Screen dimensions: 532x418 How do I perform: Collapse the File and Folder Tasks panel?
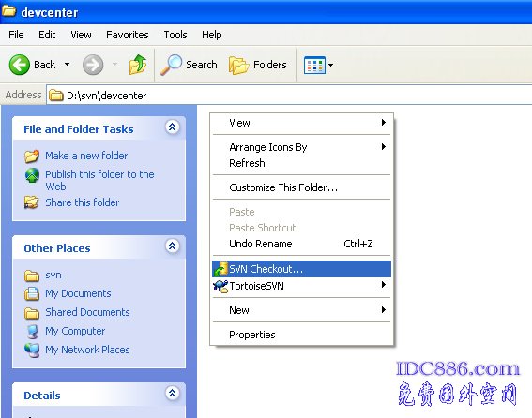173,127
